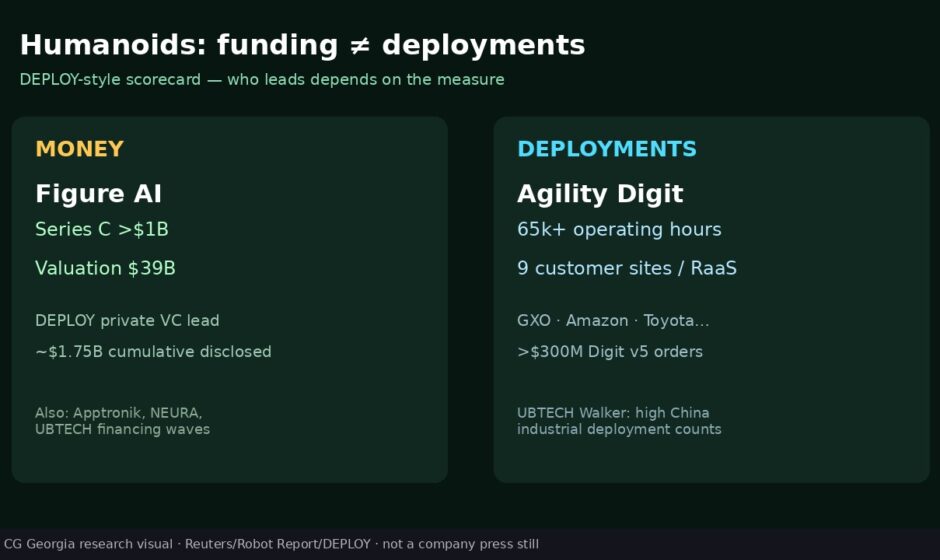The height and width of the screenshot is (560, 940).
Task: Select the MONEY card heading
Action: pyautogui.click(x=80, y=149)
